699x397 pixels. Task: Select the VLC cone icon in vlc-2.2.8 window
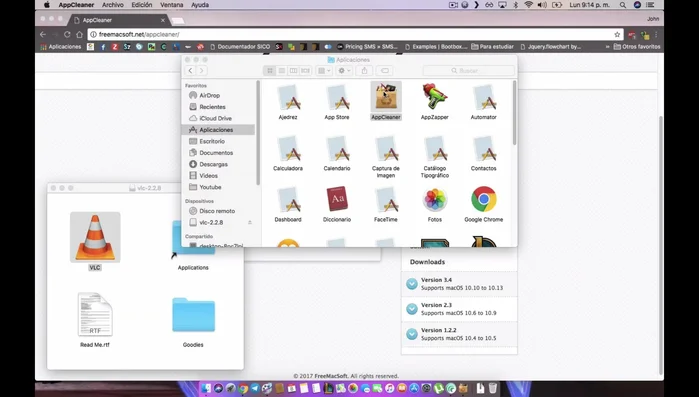95,237
